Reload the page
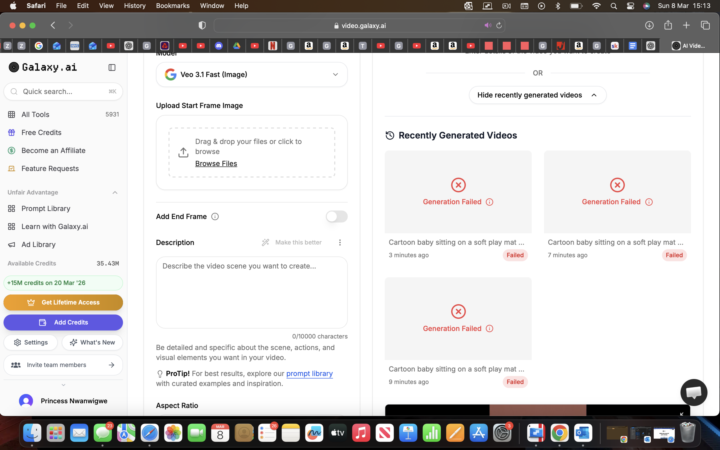 pyautogui.click(x=499, y=25)
